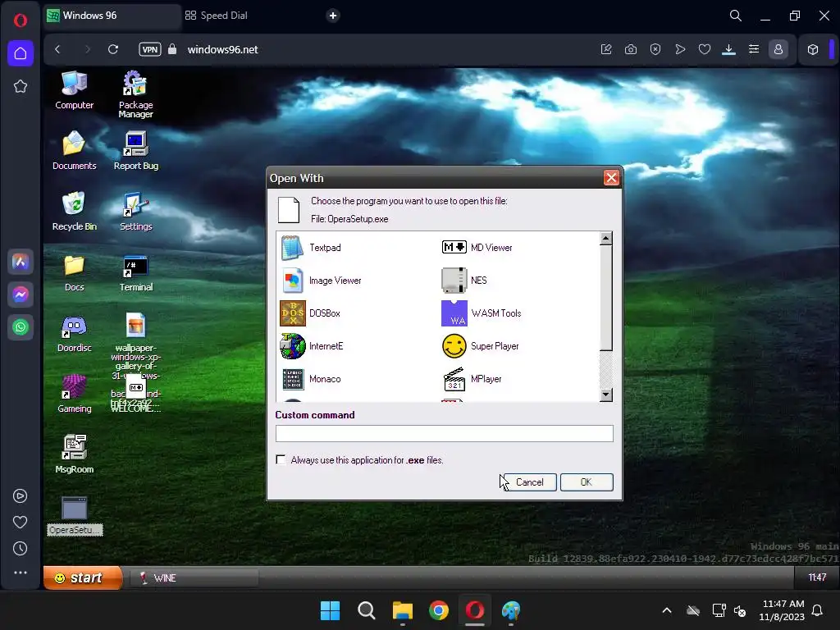Open File Explorer from Windows taskbar
This screenshot has height=630, width=840.
(402, 610)
